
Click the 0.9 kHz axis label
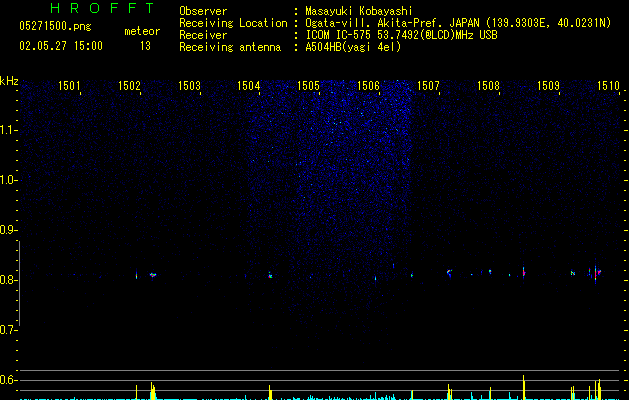8,230
